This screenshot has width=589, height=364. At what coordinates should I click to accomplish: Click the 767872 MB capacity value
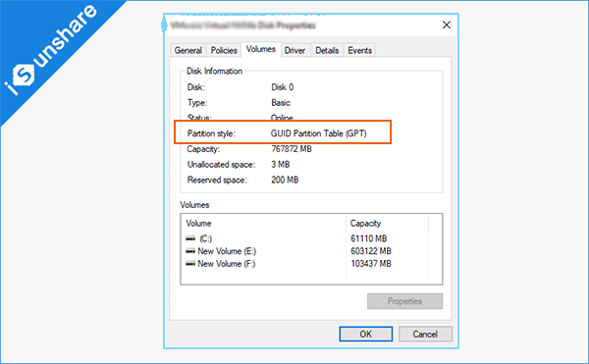click(x=292, y=149)
